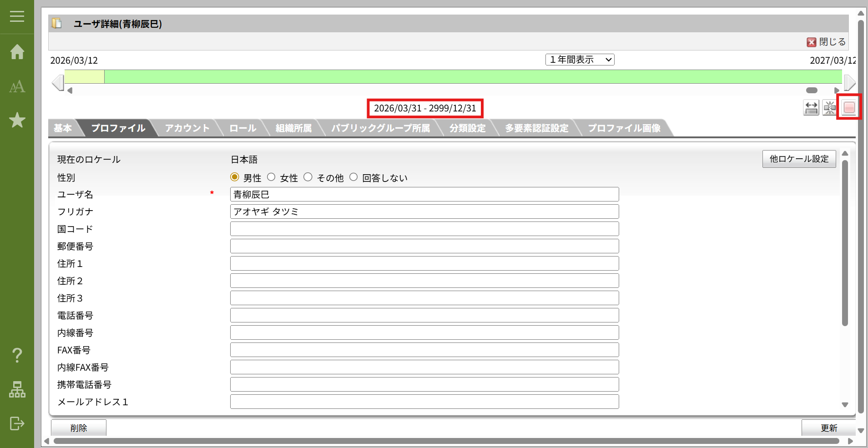Open the question mark help icon

pyautogui.click(x=17, y=355)
